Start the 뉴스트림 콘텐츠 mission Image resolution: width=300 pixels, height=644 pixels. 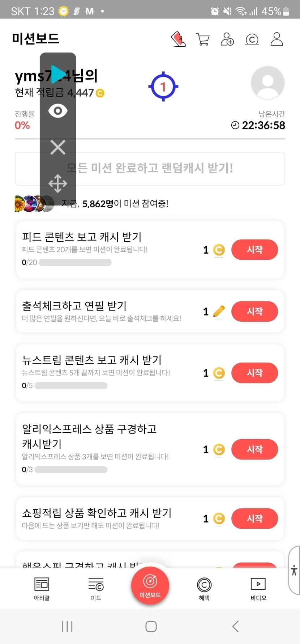[254, 373]
